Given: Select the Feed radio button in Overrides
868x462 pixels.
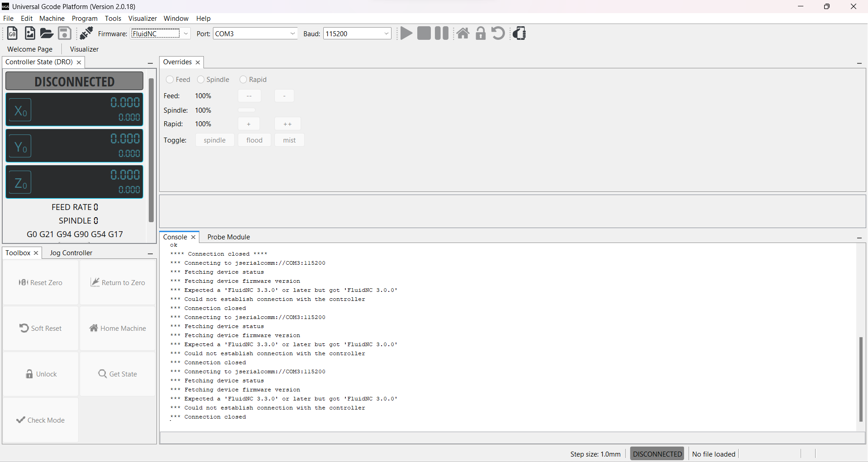Looking at the screenshot, I should point(170,79).
